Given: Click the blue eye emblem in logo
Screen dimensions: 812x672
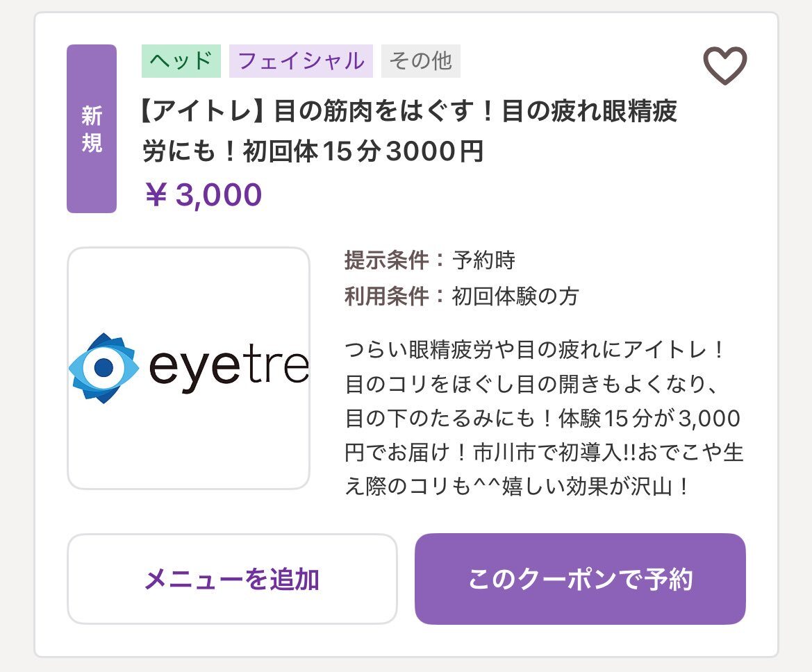Looking at the screenshot, I should (x=103, y=368).
